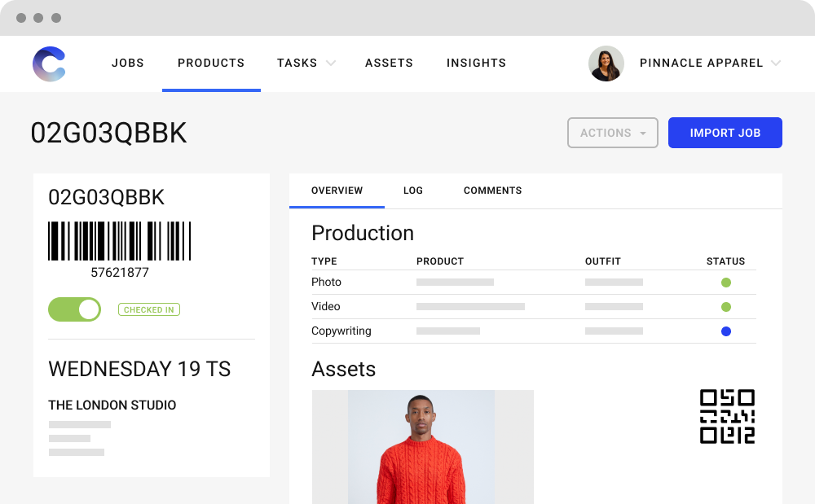The image size is (815, 504).
Task: Click the barcode above 57621877
Action: click(x=118, y=240)
